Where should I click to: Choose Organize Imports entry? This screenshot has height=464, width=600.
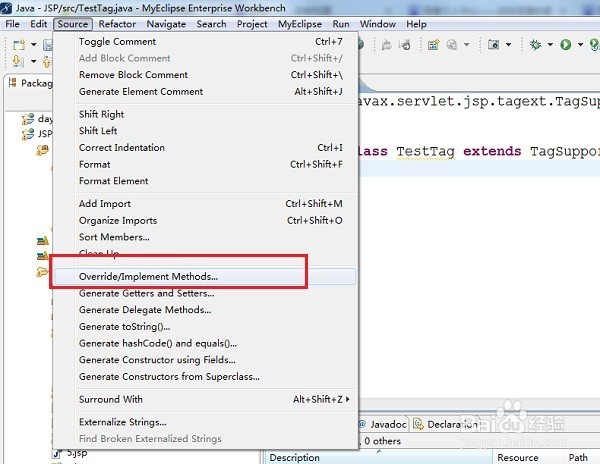click(x=205, y=220)
